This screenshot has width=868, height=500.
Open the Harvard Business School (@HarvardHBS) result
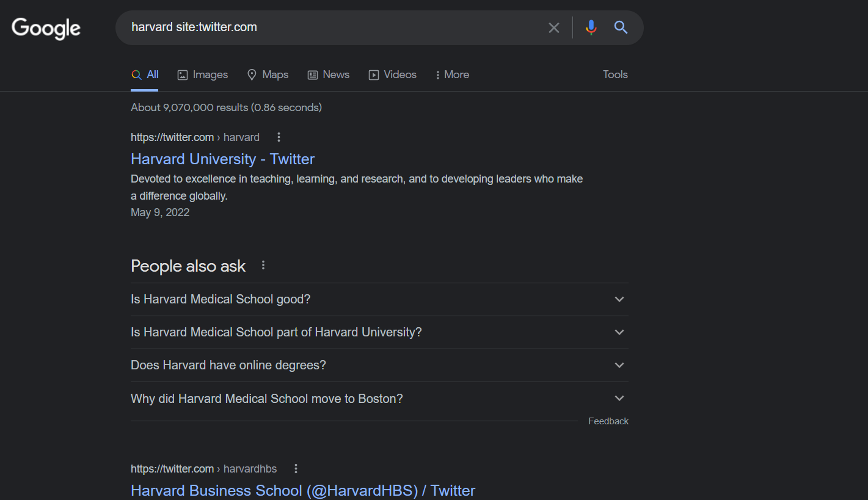point(302,490)
